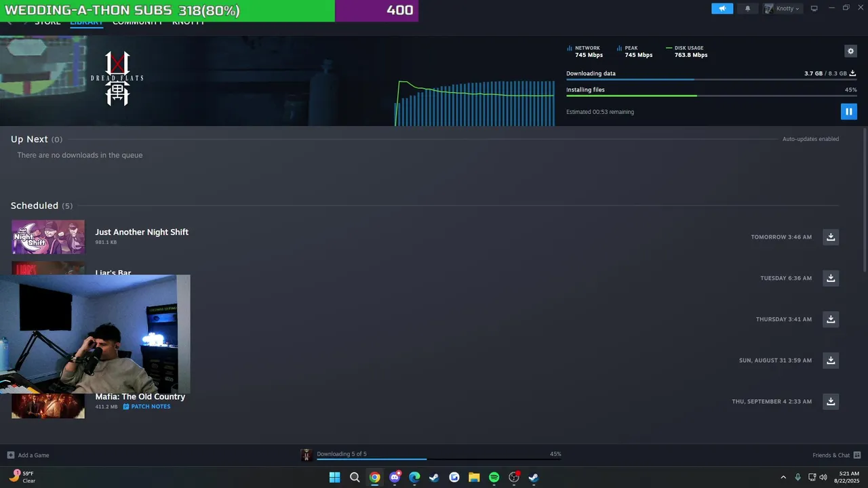868x488 pixels.
Task: Click the microphone tray icon
Action: tap(797, 477)
